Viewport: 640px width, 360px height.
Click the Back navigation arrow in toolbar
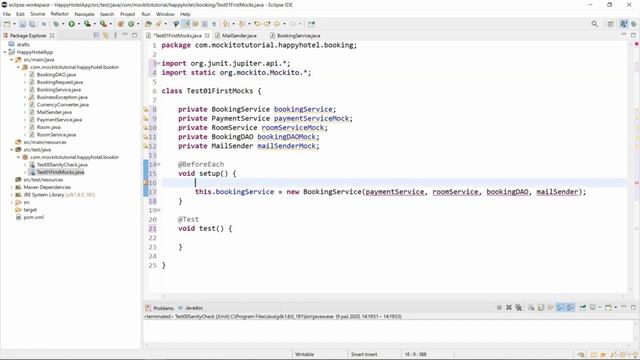[x=277, y=24]
